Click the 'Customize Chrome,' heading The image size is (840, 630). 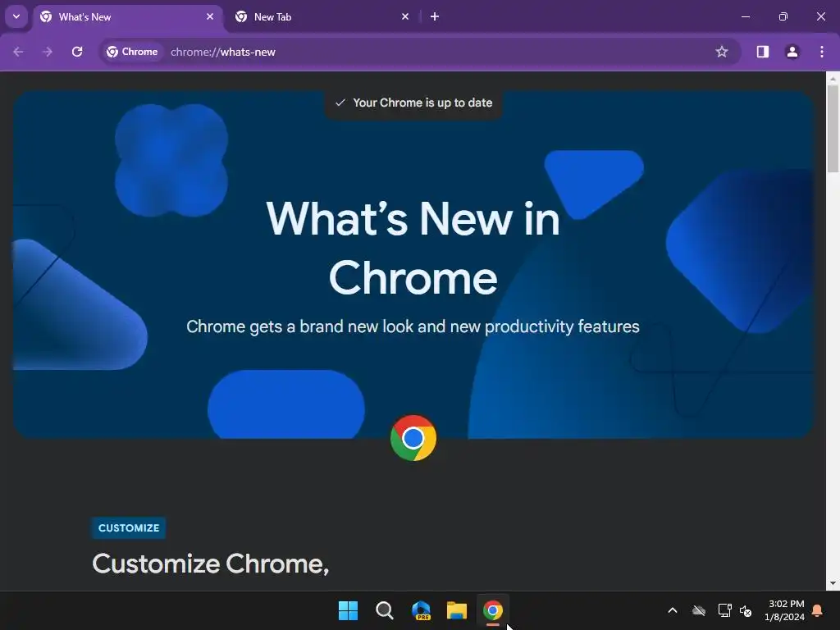pyautogui.click(x=211, y=564)
